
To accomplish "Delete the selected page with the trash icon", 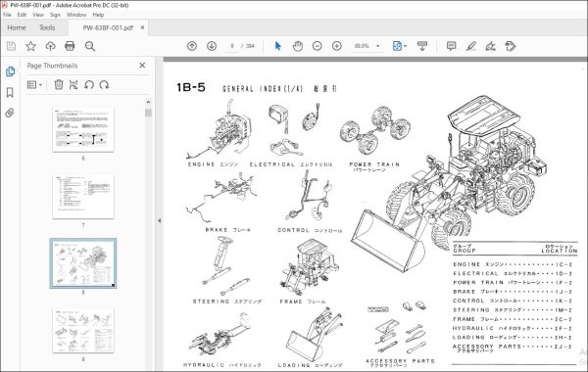I will (59, 84).
